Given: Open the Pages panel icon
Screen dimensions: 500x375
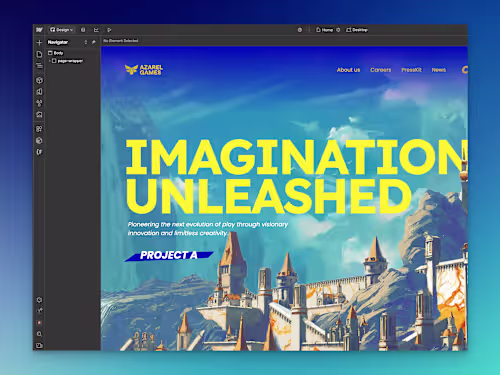Looking at the screenshot, I should [x=39, y=54].
